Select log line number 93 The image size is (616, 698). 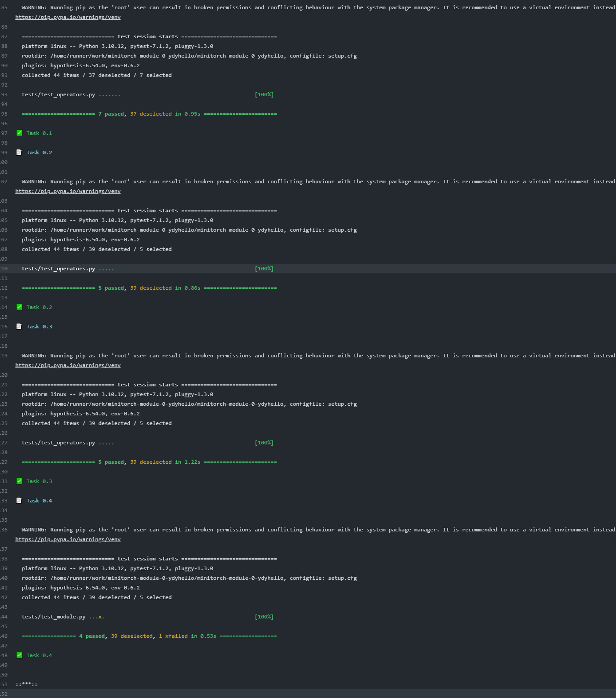click(4, 95)
